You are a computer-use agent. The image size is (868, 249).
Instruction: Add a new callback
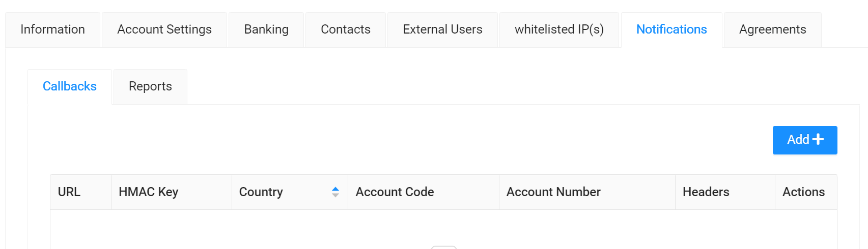pos(805,140)
